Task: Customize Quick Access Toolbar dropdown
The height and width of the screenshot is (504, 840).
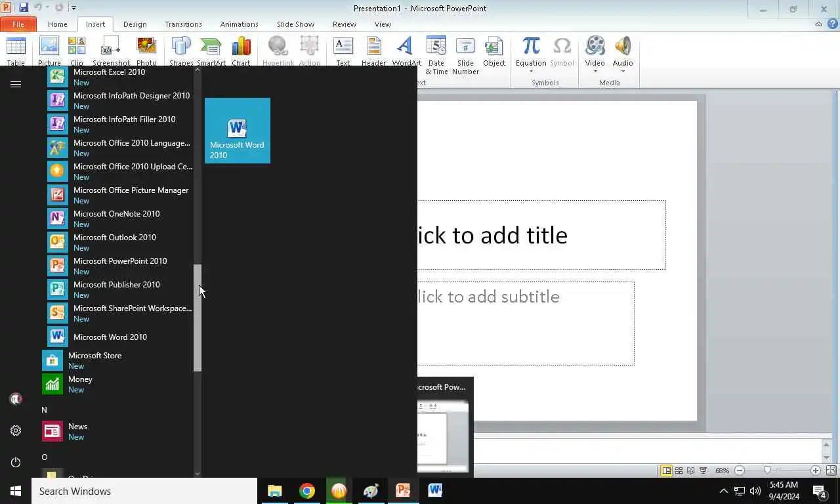Action: (73, 8)
